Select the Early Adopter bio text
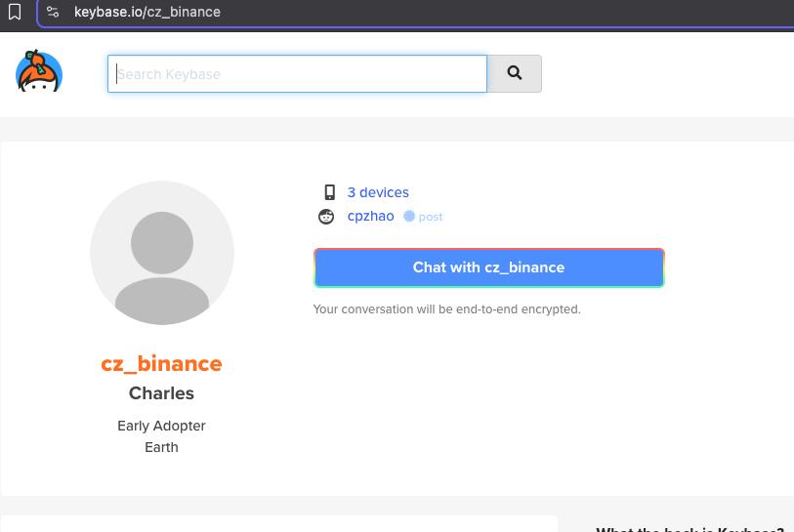The width and height of the screenshot is (794, 532). (x=161, y=426)
